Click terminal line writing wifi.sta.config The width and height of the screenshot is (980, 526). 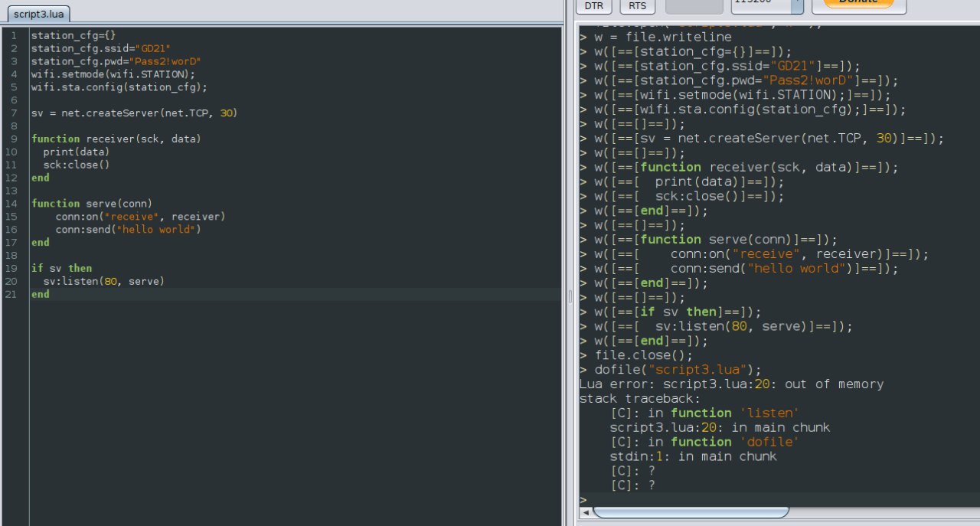743,109
